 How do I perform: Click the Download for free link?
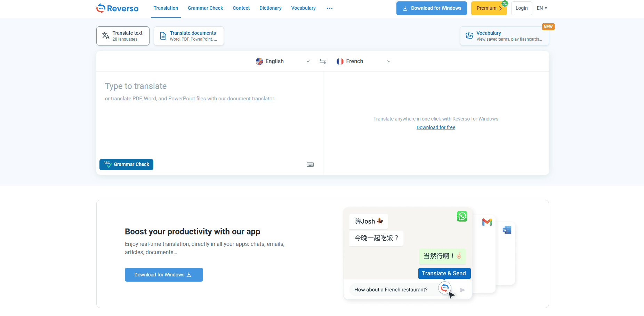[x=436, y=127]
